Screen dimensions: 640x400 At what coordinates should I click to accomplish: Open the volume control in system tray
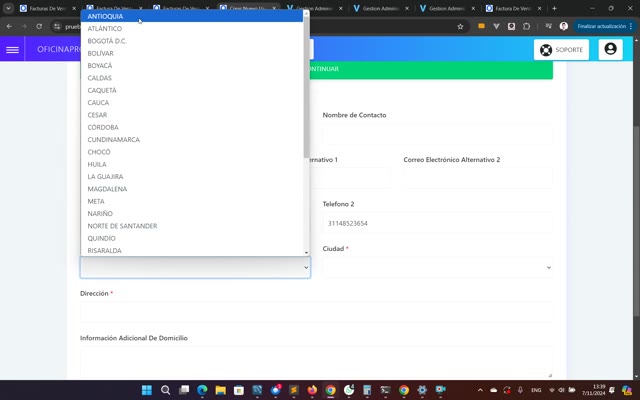(561, 390)
